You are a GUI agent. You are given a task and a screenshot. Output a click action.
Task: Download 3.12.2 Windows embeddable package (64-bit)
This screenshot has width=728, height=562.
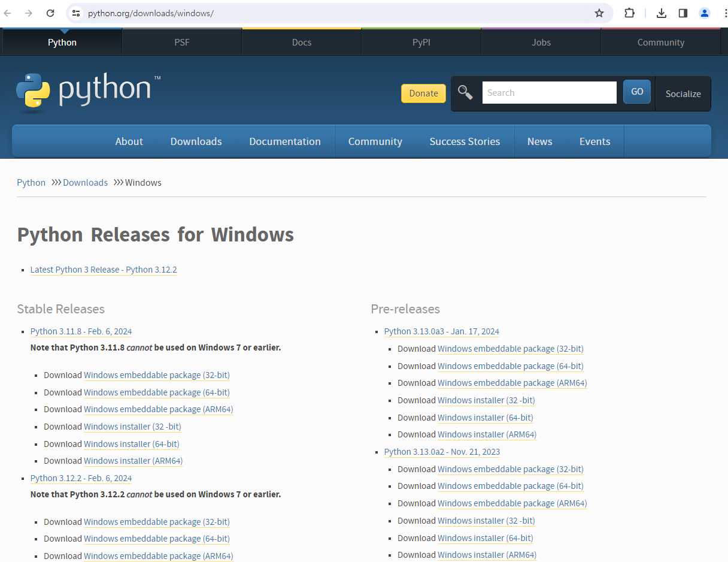click(x=157, y=539)
